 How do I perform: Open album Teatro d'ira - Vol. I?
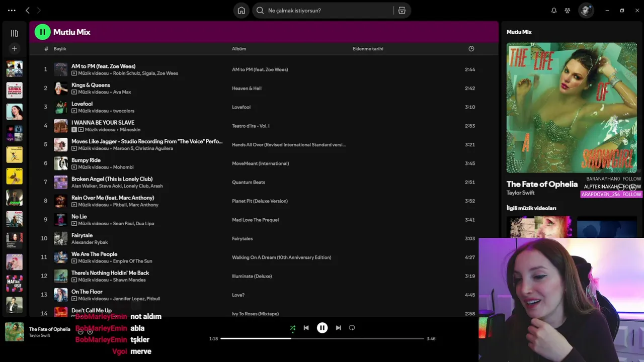(251, 126)
